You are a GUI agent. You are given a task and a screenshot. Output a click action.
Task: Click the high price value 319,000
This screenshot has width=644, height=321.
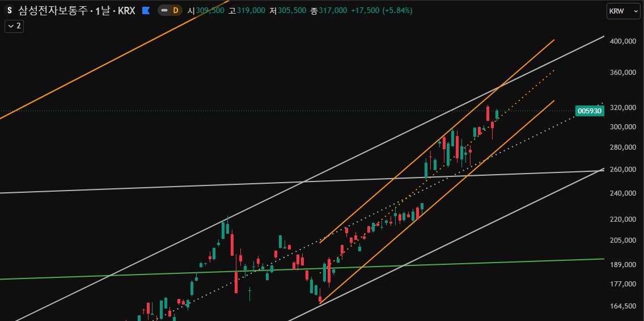(251, 11)
